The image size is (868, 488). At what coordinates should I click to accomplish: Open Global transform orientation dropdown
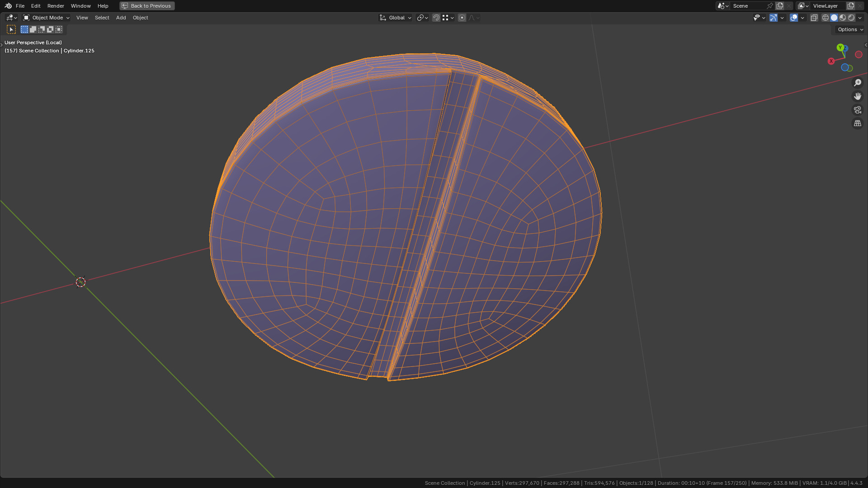(x=396, y=18)
